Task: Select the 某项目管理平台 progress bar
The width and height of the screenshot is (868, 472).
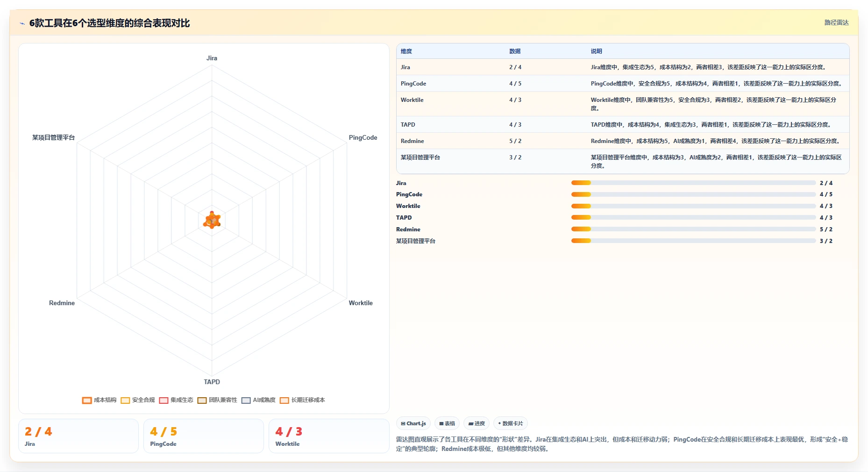Action: point(693,241)
